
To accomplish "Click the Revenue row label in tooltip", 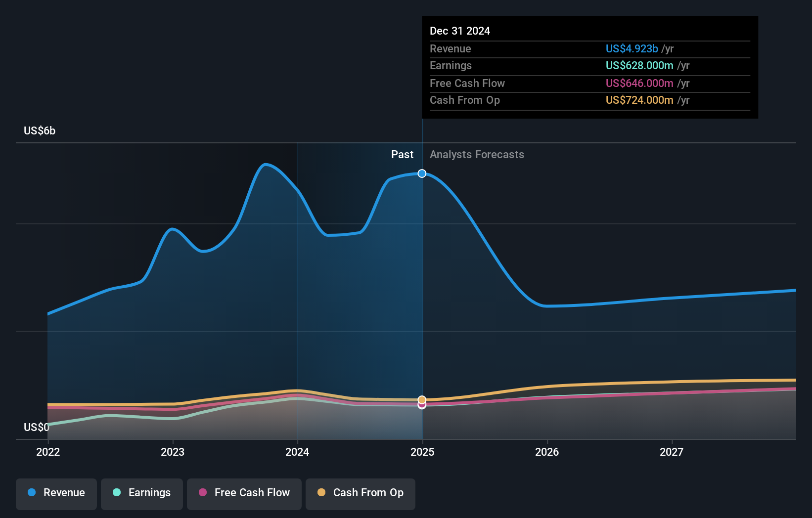I will click(450, 49).
